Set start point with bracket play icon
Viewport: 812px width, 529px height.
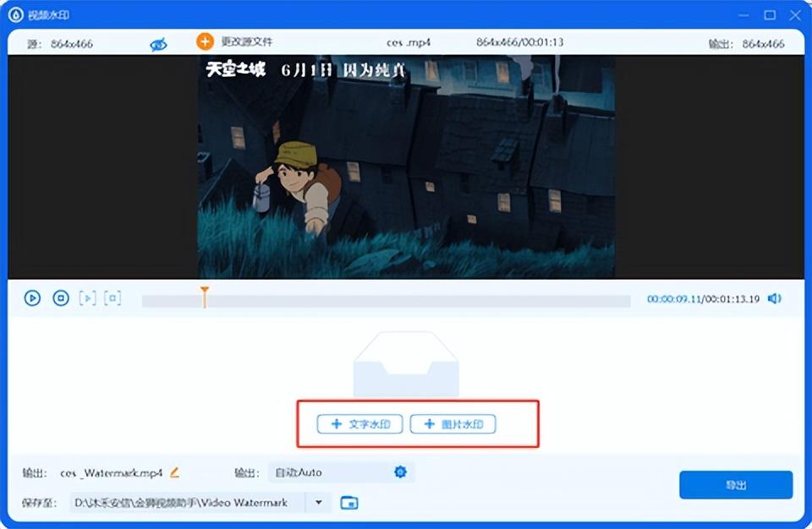pyautogui.click(x=87, y=298)
